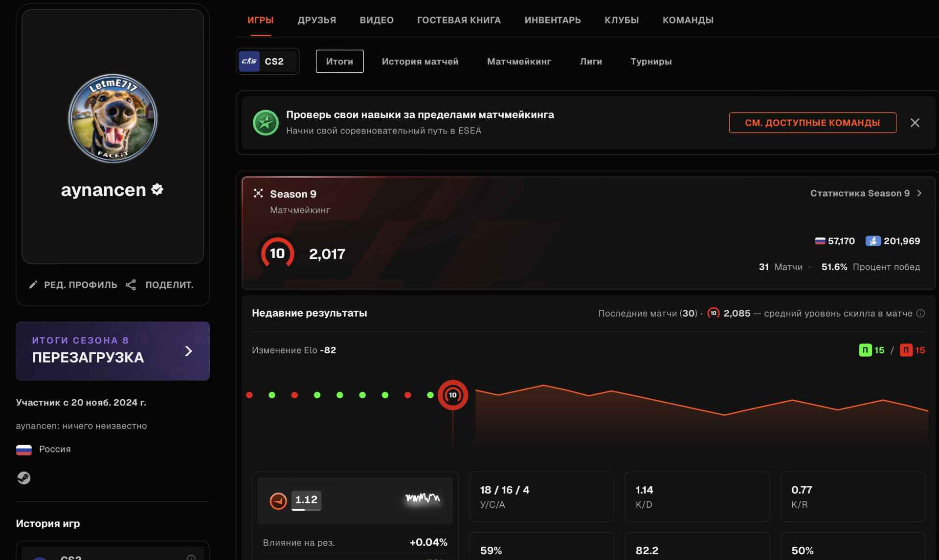Click the Elo trend chart area
The height and width of the screenshot is (560, 939).
pos(702,415)
